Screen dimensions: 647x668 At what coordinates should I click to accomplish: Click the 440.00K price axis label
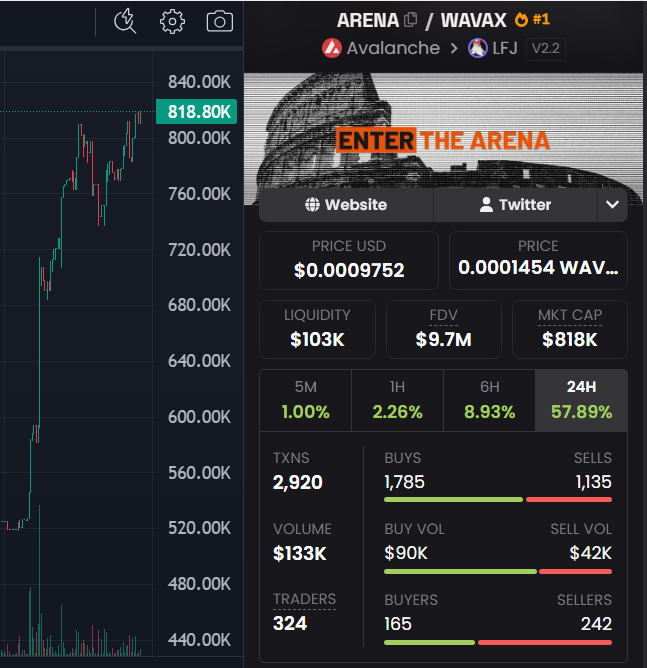[x=199, y=640]
